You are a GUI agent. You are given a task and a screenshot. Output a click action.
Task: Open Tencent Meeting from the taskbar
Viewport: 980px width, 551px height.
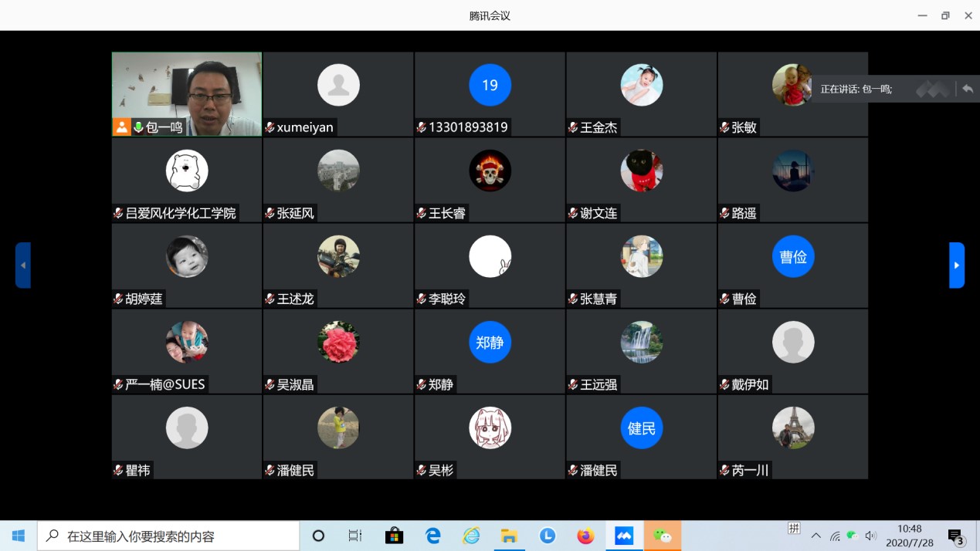point(624,536)
